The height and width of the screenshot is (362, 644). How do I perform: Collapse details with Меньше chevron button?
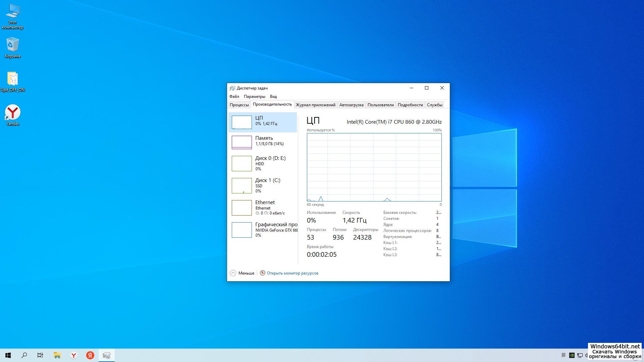pos(233,273)
